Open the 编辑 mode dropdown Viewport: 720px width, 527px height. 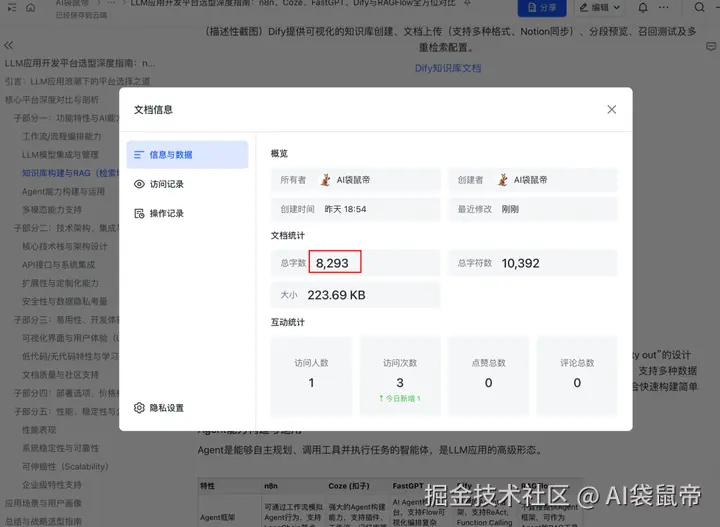(x=600, y=7)
